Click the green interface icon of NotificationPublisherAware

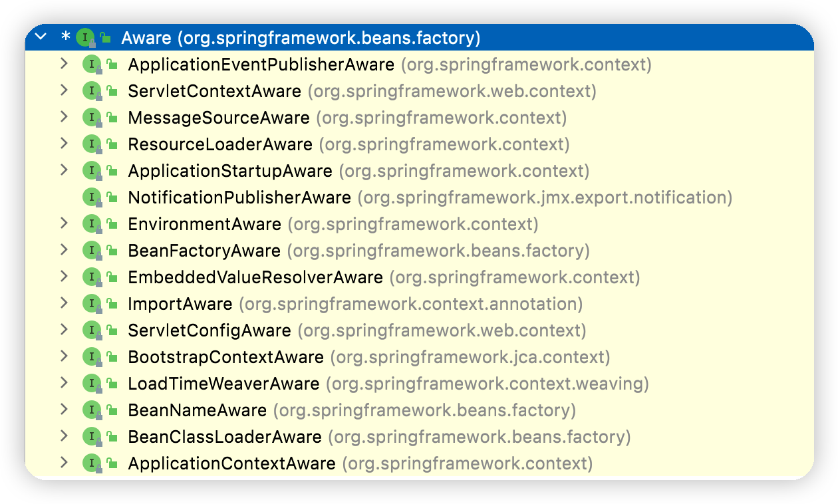[x=90, y=197]
